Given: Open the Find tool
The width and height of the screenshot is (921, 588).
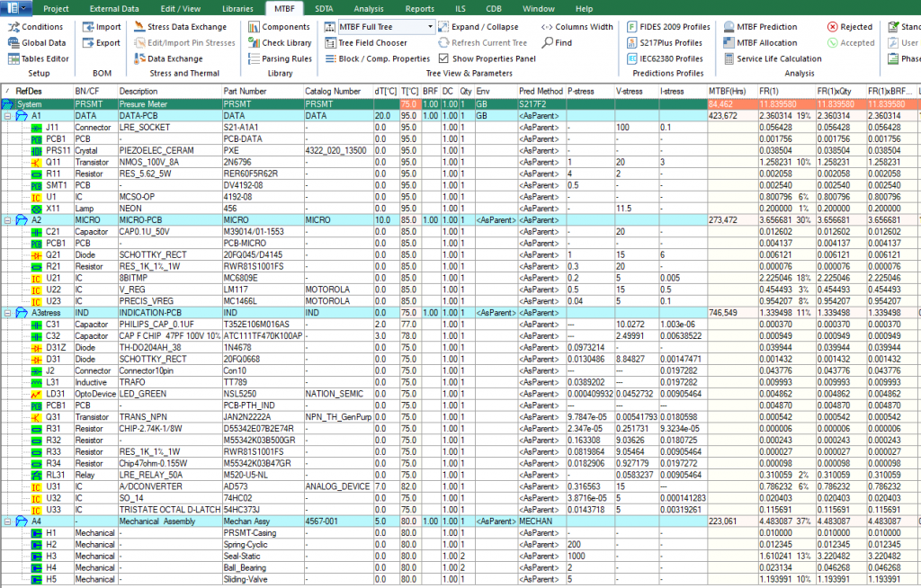Looking at the screenshot, I should coord(557,43).
